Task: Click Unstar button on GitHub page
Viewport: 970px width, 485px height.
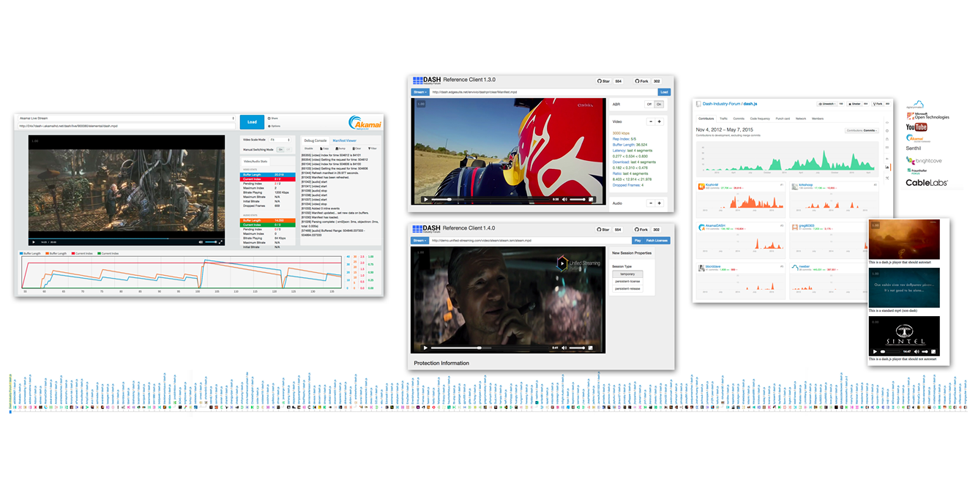Action: coord(854,104)
